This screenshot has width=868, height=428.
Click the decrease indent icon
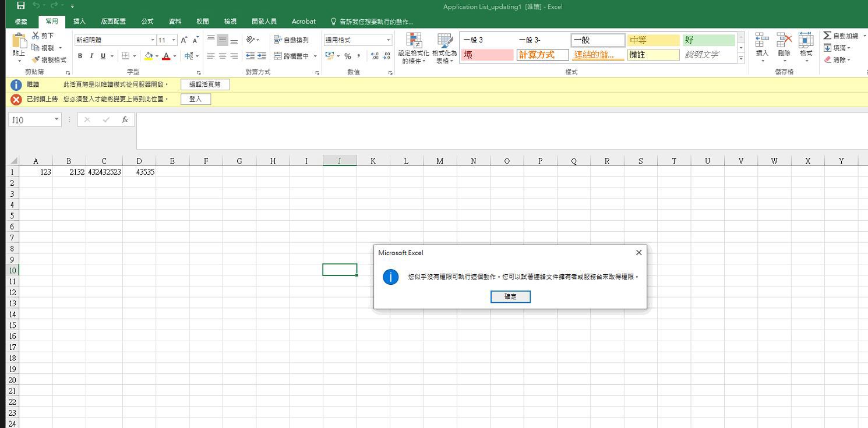coord(250,56)
